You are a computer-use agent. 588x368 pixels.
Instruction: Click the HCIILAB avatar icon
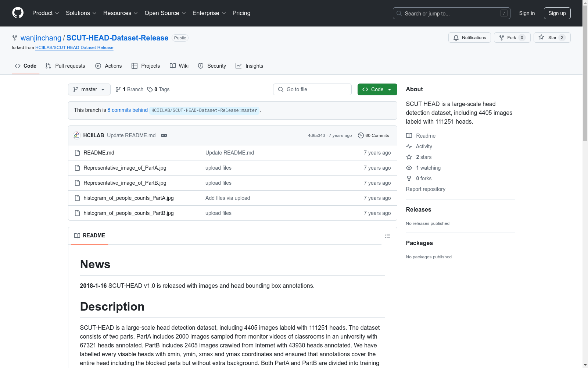coord(77,135)
